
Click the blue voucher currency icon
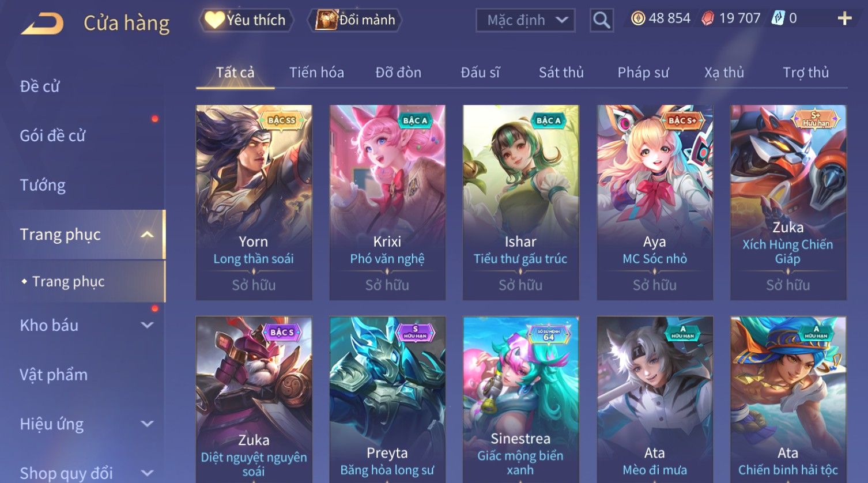point(778,18)
